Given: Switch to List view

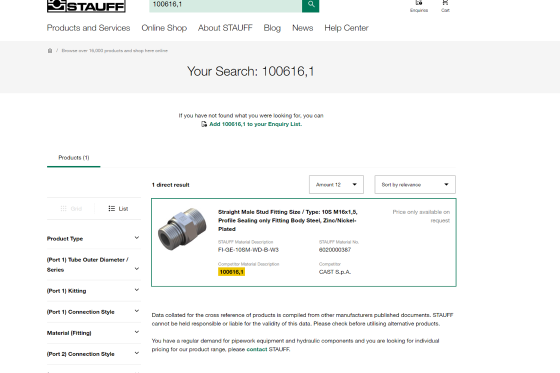Looking at the screenshot, I should pos(118,209).
